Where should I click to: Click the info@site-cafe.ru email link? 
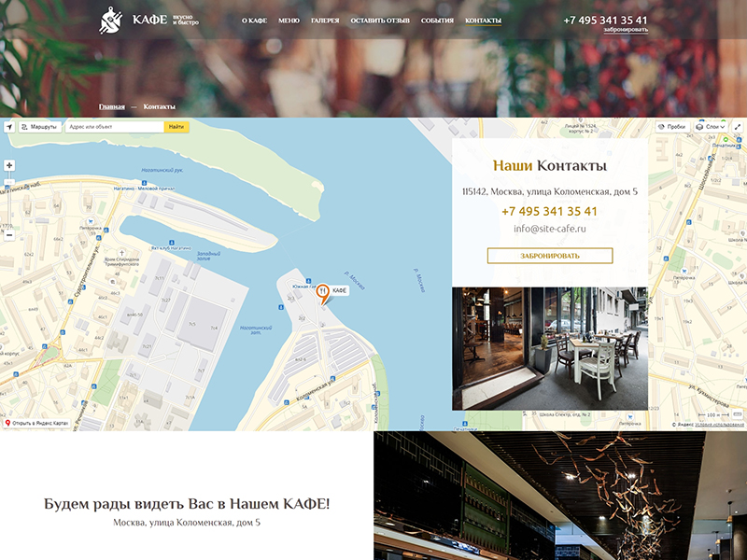tap(549, 229)
